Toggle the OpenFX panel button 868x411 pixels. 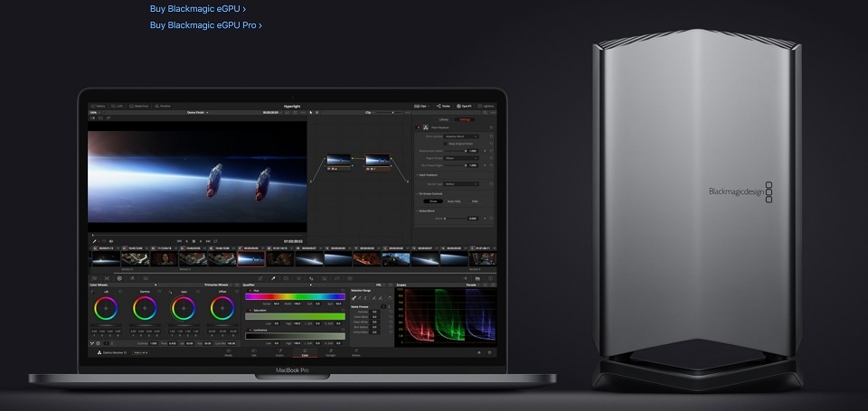(x=465, y=106)
